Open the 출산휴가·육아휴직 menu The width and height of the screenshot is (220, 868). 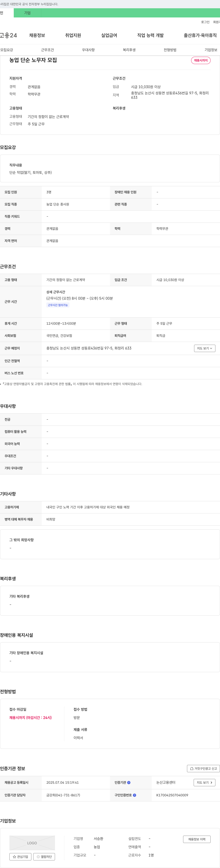pyautogui.click(x=200, y=35)
